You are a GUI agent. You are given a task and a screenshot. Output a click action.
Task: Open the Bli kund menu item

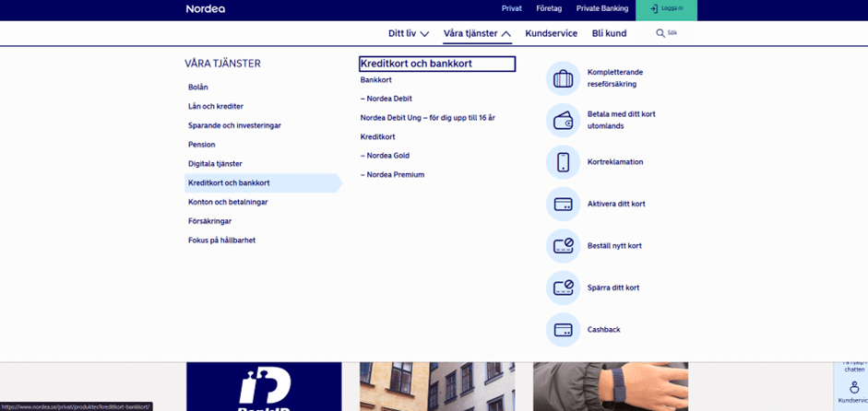tap(609, 33)
